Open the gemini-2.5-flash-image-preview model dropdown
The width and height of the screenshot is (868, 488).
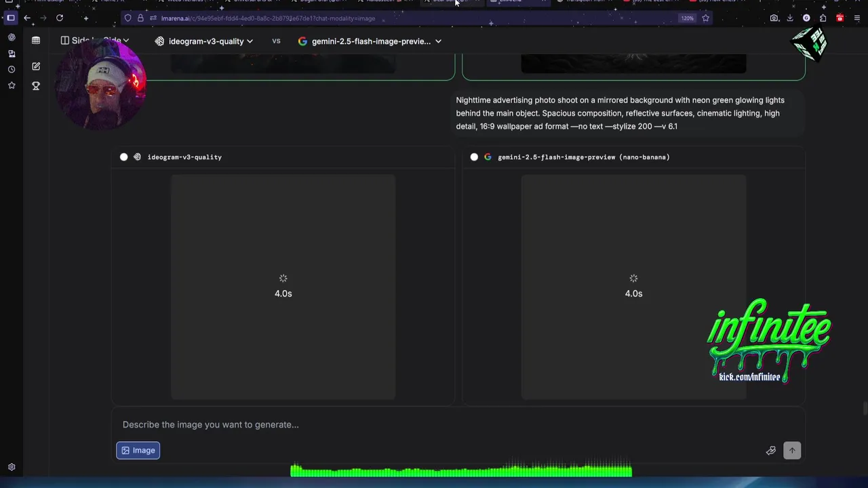tap(370, 41)
